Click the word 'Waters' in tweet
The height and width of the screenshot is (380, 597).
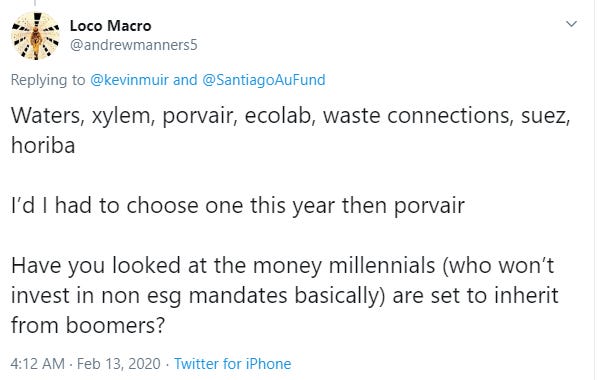click(x=45, y=115)
